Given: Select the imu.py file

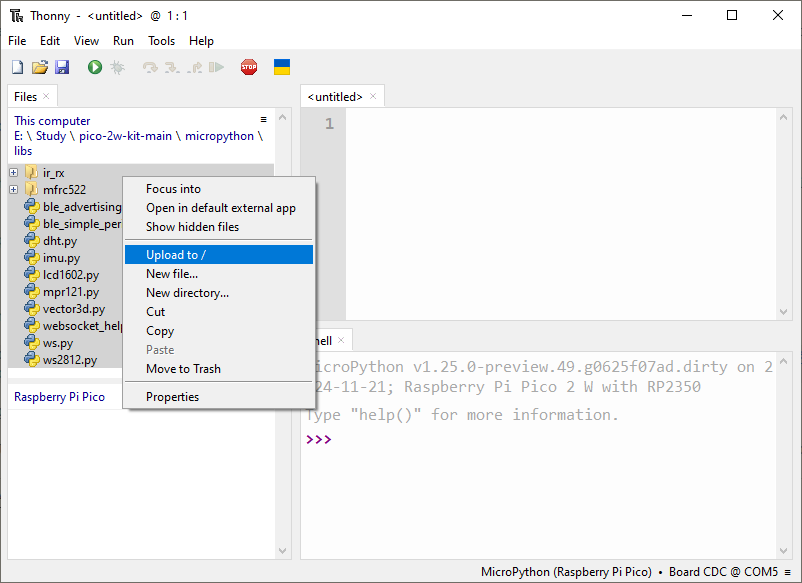Looking at the screenshot, I should 61,258.
